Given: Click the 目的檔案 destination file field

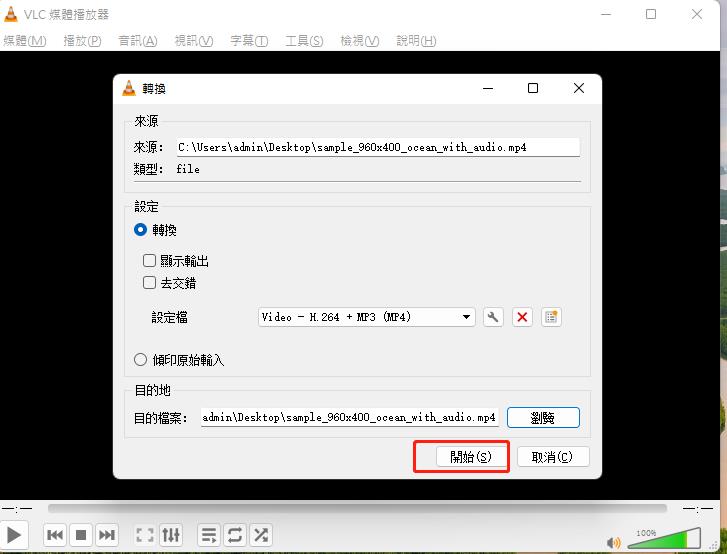Looking at the screenshot, I should [350, 417].
